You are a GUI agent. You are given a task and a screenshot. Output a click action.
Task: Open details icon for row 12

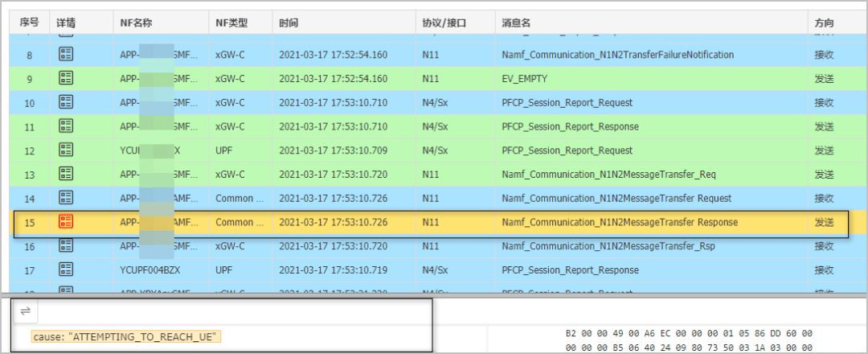click(x=66, y=150)
